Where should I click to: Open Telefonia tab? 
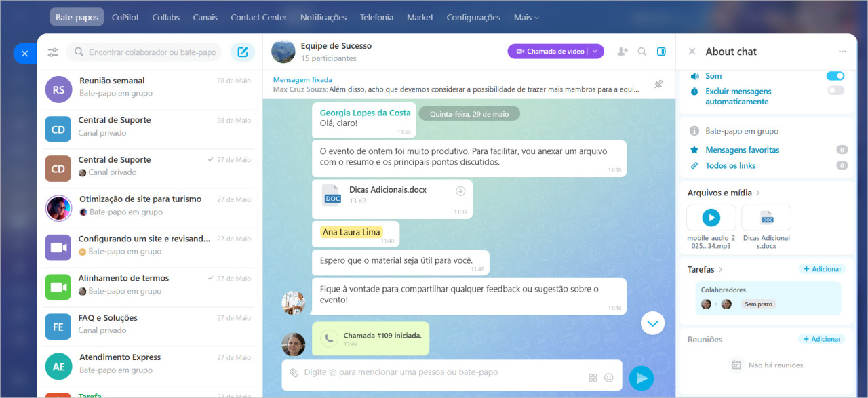tap(378, 17)
